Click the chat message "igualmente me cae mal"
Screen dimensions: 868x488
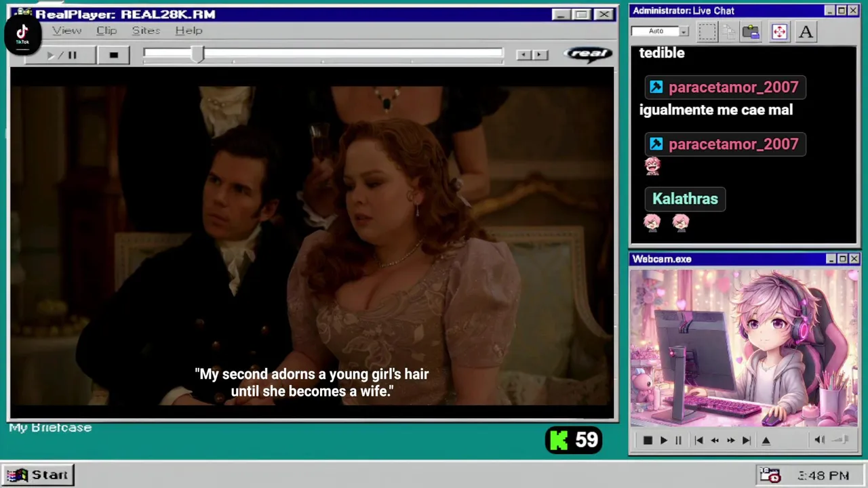coord(716,110)
